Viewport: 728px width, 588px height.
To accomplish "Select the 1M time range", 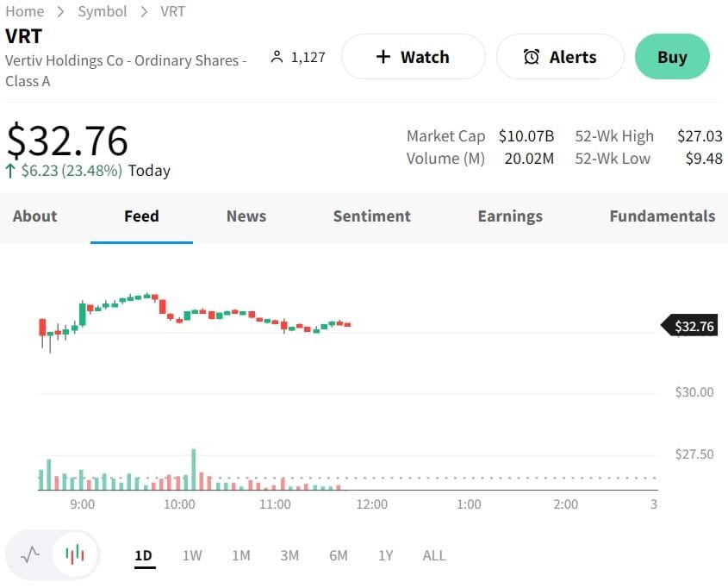I will [241, 555].
